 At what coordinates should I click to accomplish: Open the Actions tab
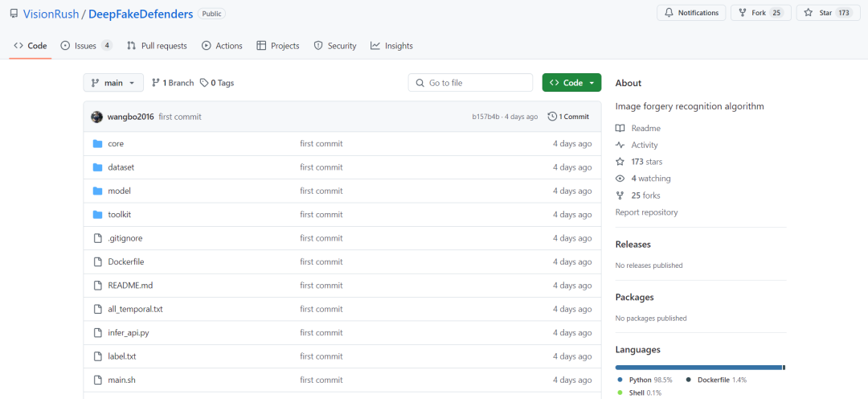pos(222,46)
